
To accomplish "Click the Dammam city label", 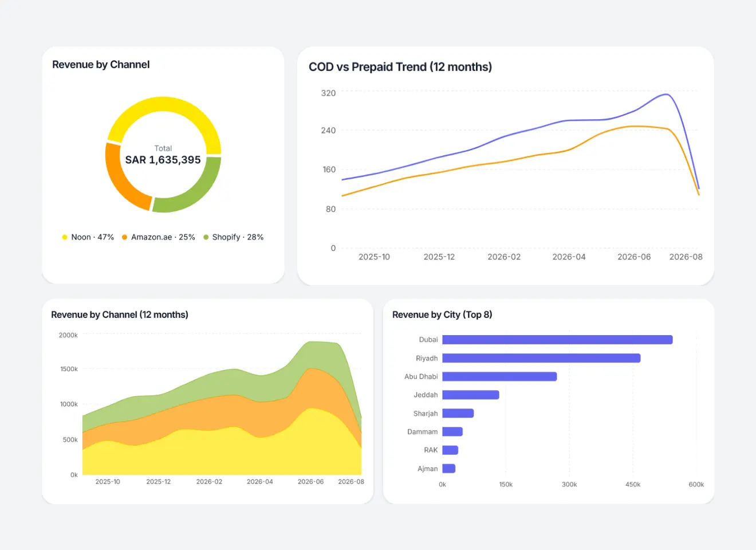I will pos(422,431).
